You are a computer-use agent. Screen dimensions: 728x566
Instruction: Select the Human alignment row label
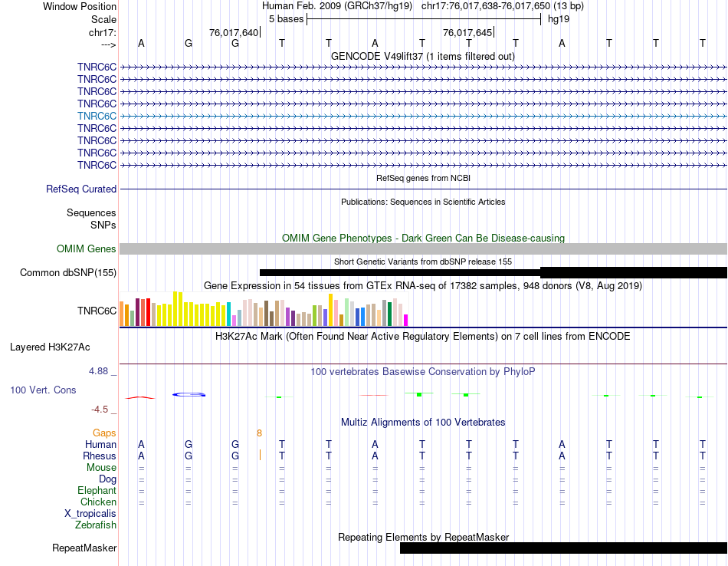[x=100, y=445]
